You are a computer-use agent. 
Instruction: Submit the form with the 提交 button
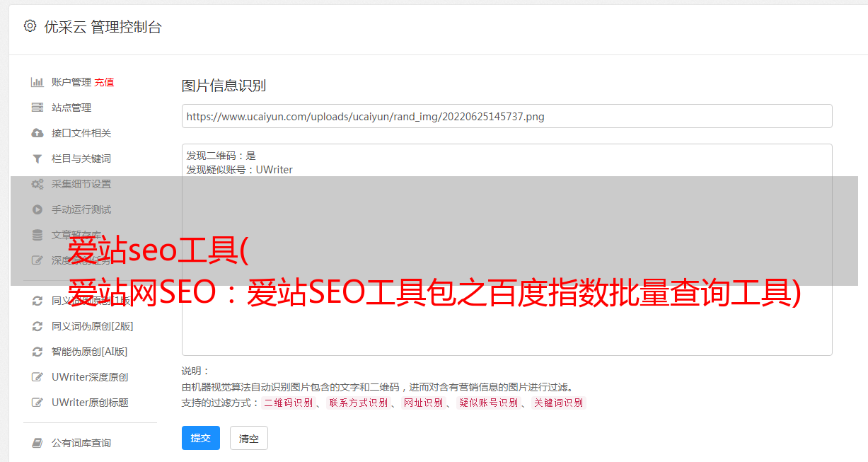point(201,438)
